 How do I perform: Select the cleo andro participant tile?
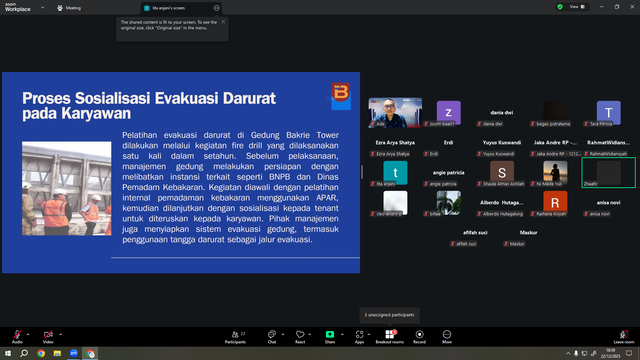(395, 202)
